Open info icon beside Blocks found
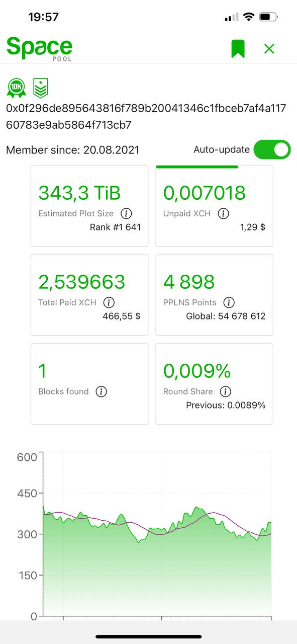This screenshot has height=644, width=297. tap(101, 391)
